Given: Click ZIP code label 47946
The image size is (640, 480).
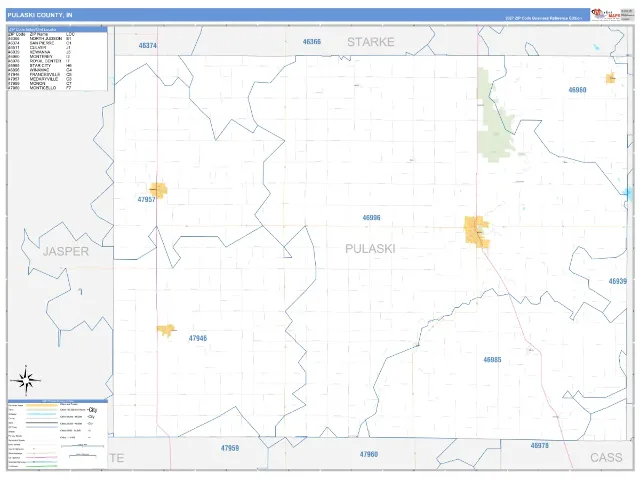Looking at the screenshot, I should [198, 338].
